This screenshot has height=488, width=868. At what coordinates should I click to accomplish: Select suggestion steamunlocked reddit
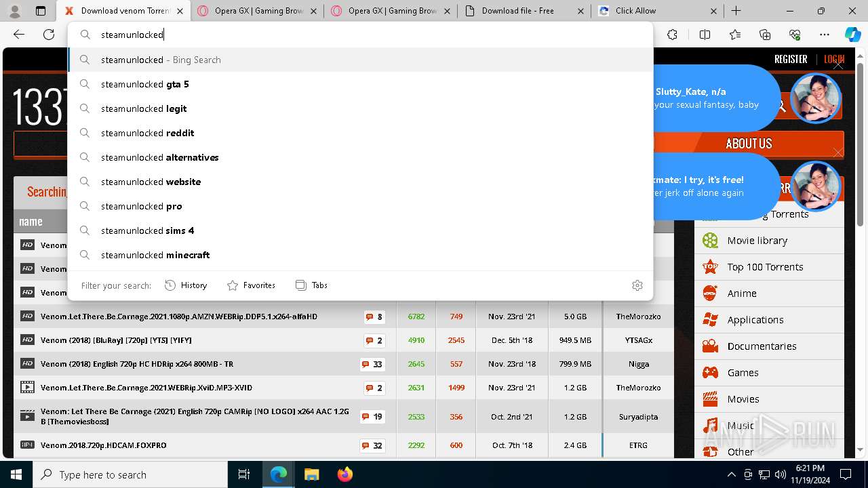click(360, 133)
